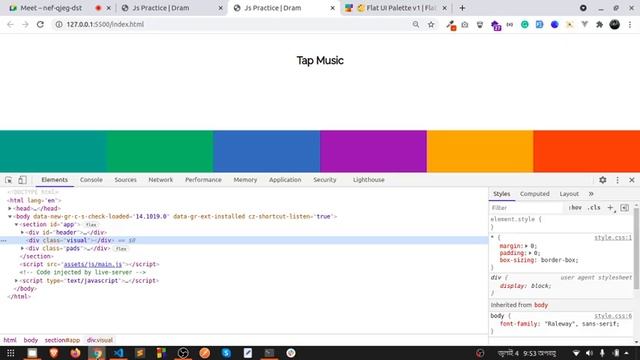Open VS Code from the taskbar
Image resolution: width=640 pixels, height=360 pixels.
(118, 353)
